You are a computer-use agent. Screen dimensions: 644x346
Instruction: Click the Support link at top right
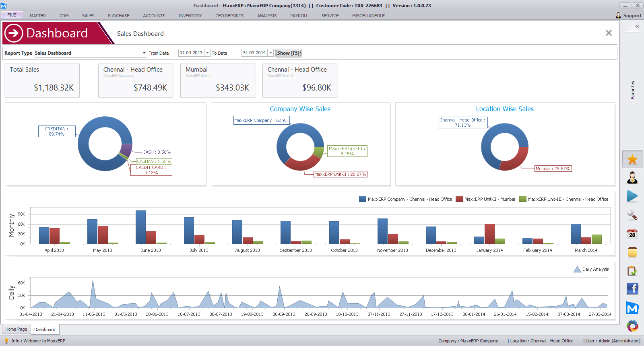click(x=632, y=16)
